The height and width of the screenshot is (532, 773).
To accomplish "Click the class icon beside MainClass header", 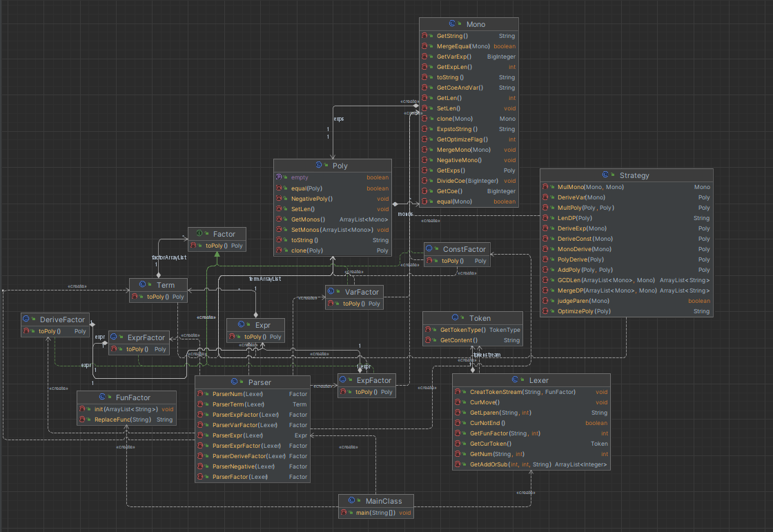I will point(351,500).
